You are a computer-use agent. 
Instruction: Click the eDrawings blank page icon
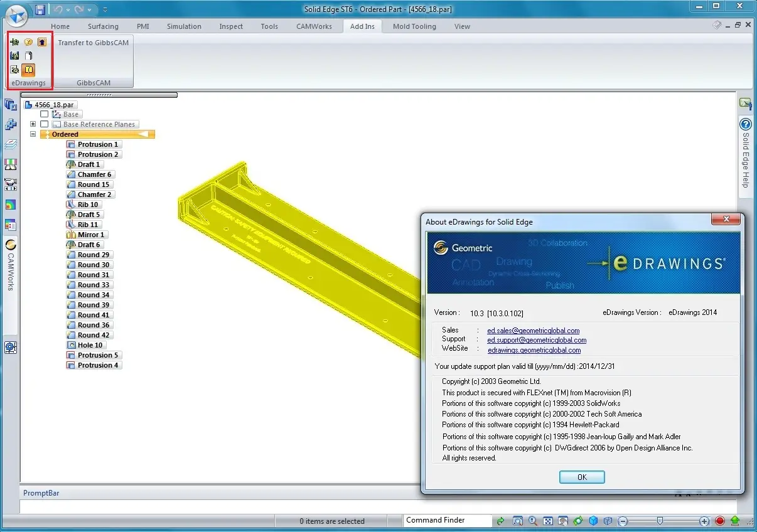click(28, 56)
